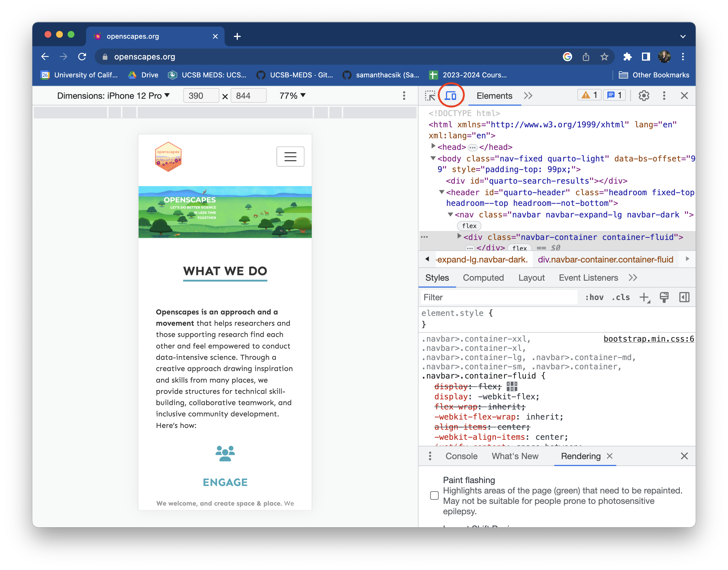Screen dimensions: 728x570
Task: Click the ENGAGE link in the page preview
Action: [225, 482]
